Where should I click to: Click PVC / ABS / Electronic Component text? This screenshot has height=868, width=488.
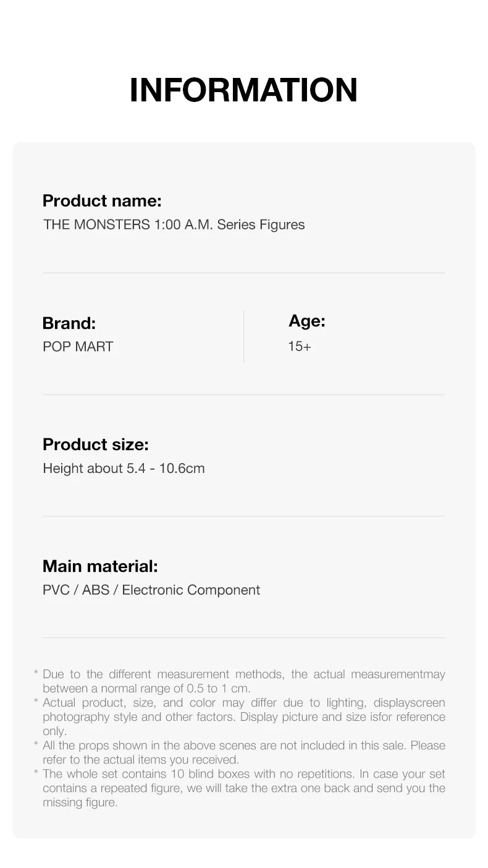[x=151, y=590]
